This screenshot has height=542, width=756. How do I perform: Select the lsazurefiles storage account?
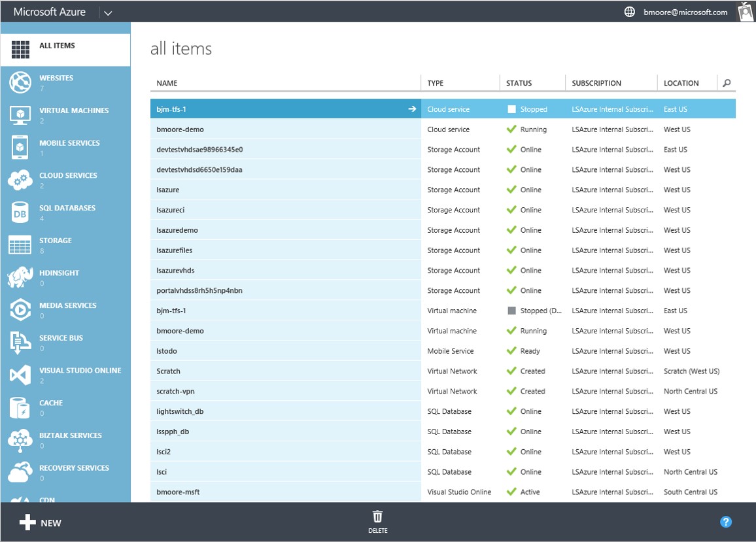pos(443,250)
